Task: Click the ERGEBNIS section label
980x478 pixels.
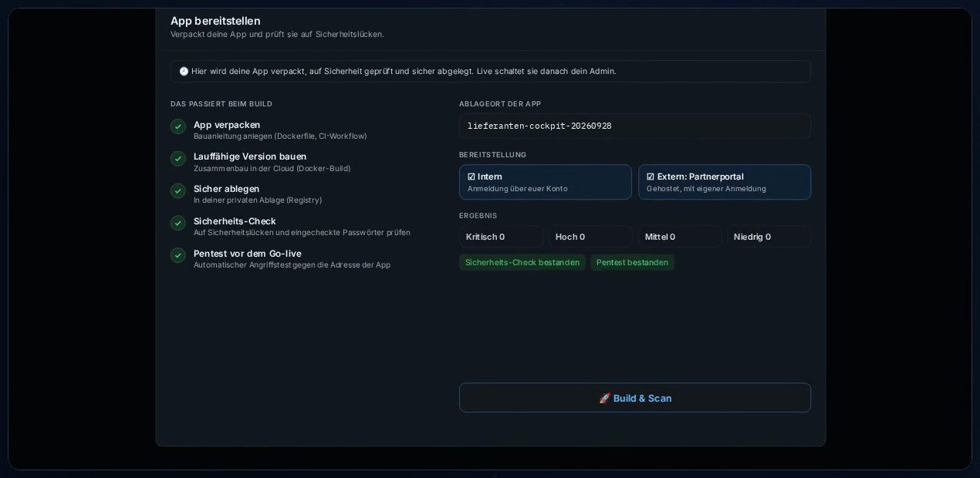Action: (x=478, y=216)
